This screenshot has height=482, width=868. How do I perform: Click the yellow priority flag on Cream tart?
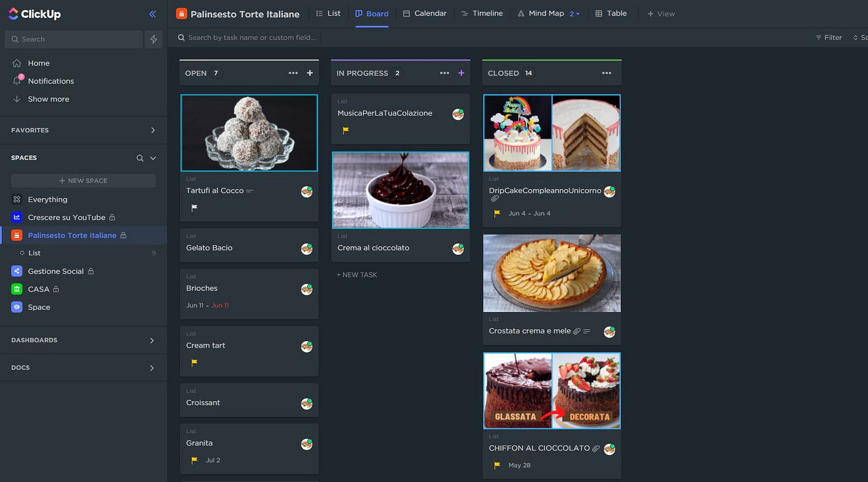(x=194, y=363)
